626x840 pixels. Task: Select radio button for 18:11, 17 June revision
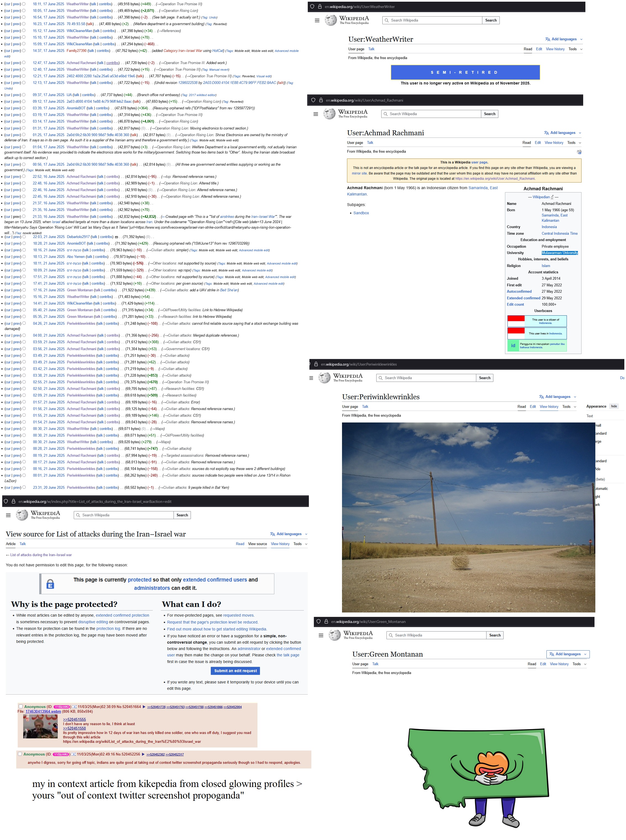click(x=24, y=4)
